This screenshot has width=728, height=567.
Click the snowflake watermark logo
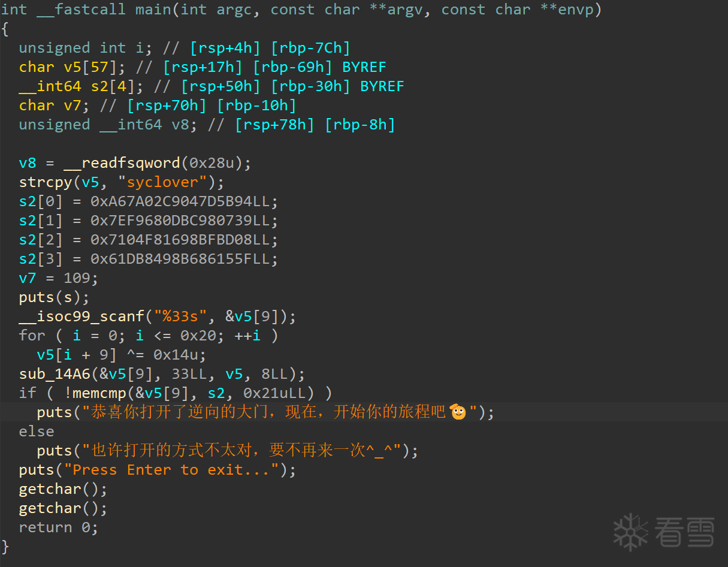point(631,532)
